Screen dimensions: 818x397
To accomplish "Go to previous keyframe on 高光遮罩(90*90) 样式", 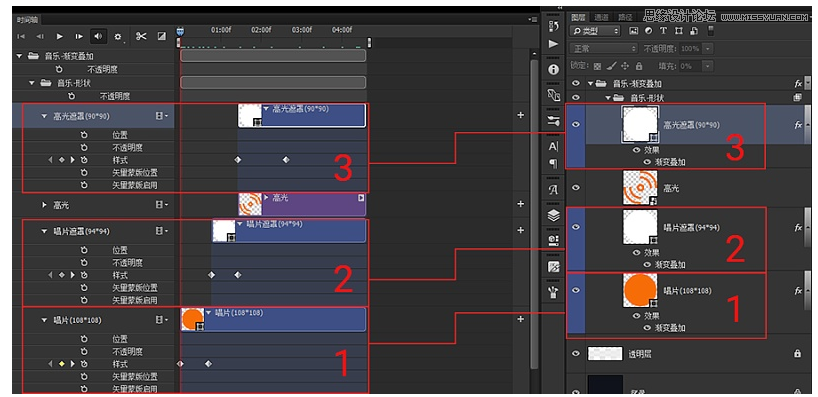I will tap(51, 160).
